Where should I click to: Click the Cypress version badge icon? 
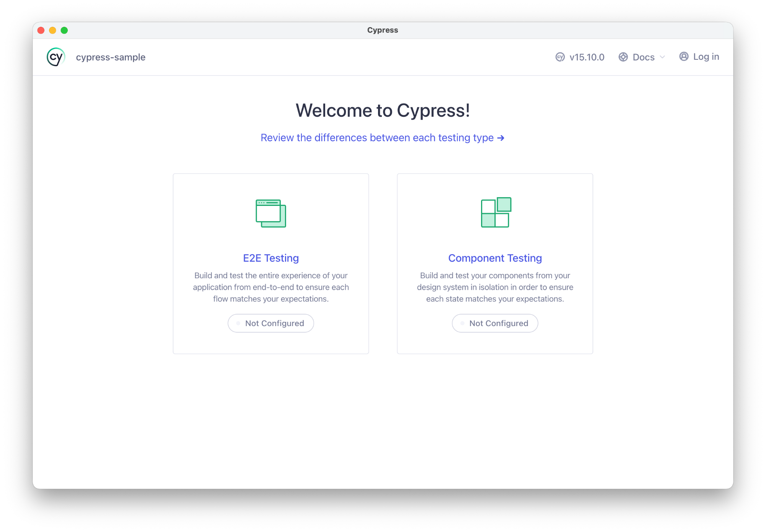560,57
